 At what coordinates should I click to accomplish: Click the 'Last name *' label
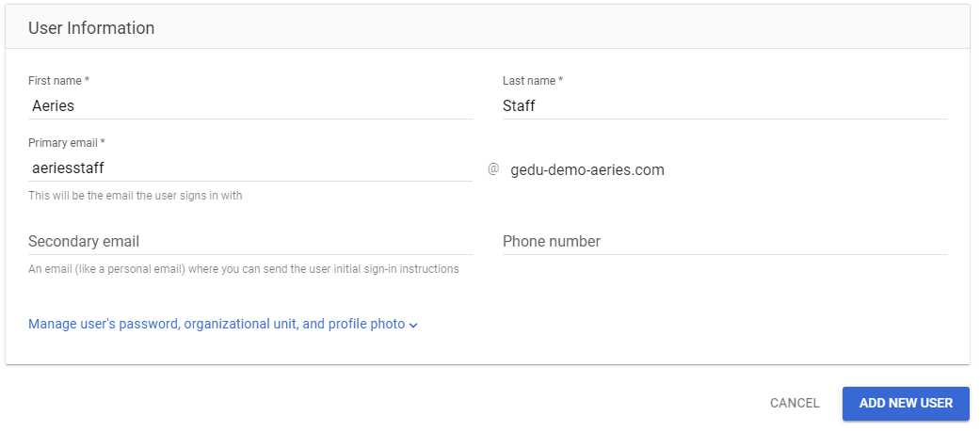(532, 81)
